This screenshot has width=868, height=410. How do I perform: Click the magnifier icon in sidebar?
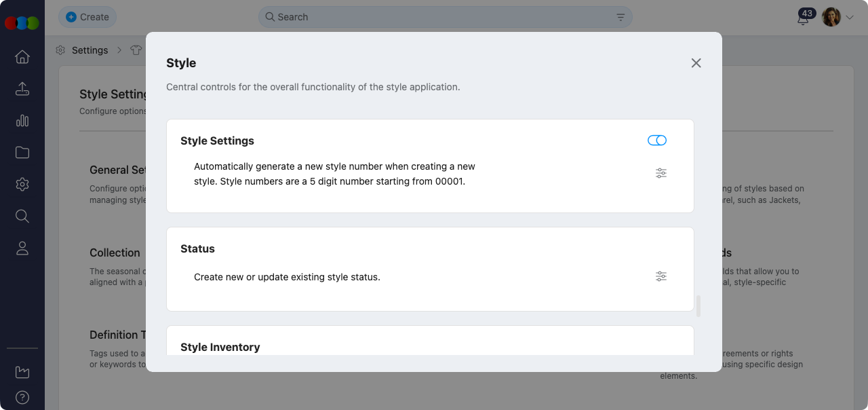[22, 217]
